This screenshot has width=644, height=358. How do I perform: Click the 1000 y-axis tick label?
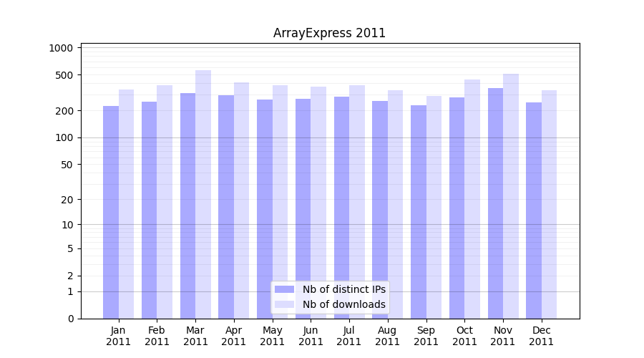(61, 48)
